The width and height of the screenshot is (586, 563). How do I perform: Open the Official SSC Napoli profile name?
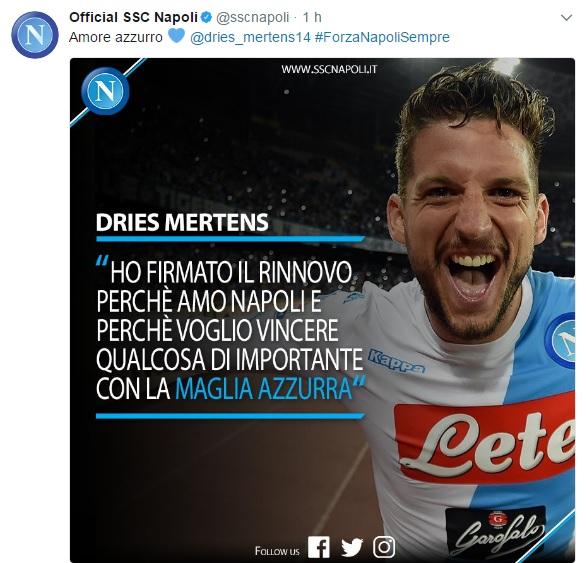(133, 17)
